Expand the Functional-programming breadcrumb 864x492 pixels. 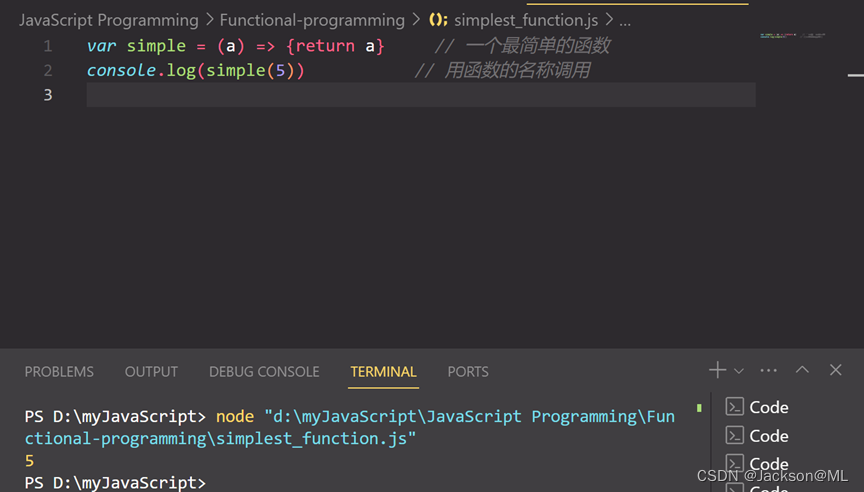tap(312, 20)
